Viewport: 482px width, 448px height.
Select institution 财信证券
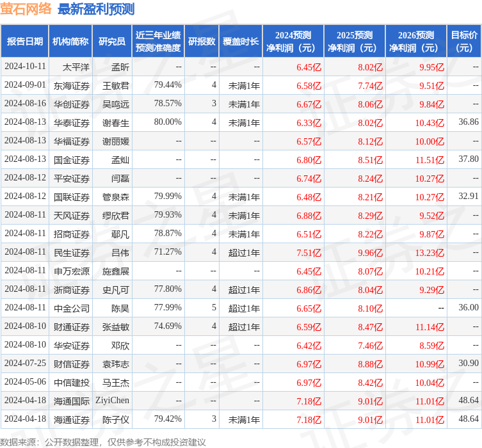click(x=71, y=364)
